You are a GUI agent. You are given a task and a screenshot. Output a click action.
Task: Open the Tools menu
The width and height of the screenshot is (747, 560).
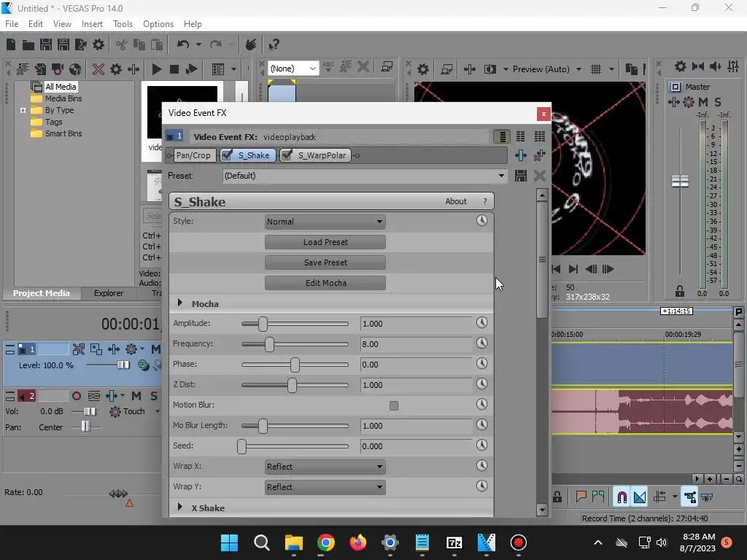123,24
